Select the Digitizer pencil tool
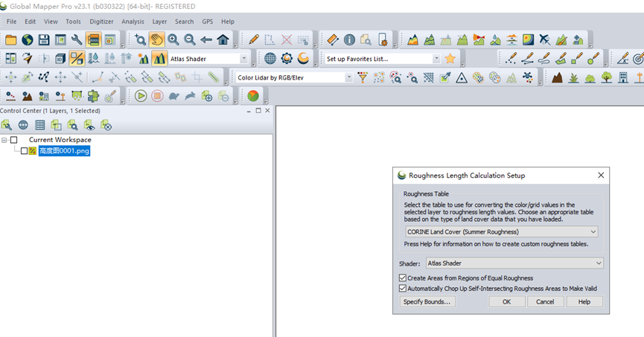 click(253, 40)
